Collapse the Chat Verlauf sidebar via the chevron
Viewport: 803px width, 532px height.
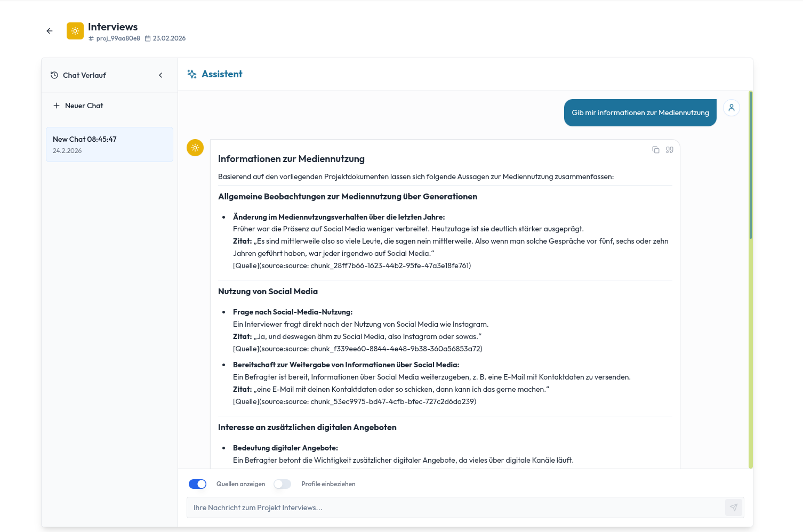pos(160,75)
